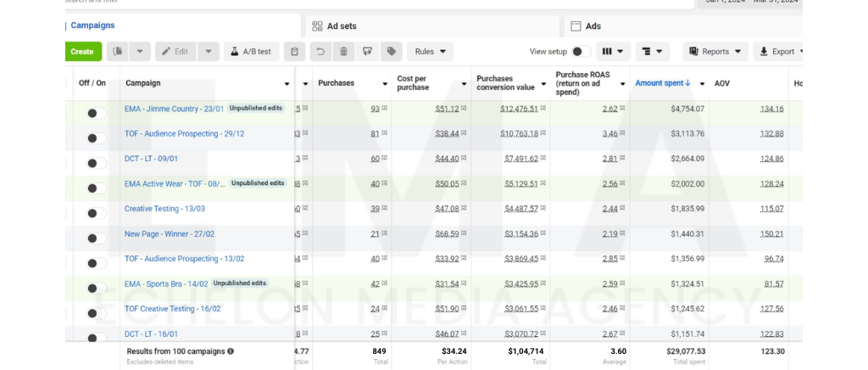Toggle EMA - Jimme Country campaign on
The image size is (868, 370).
pyautogui.click(x=97, y=113)
